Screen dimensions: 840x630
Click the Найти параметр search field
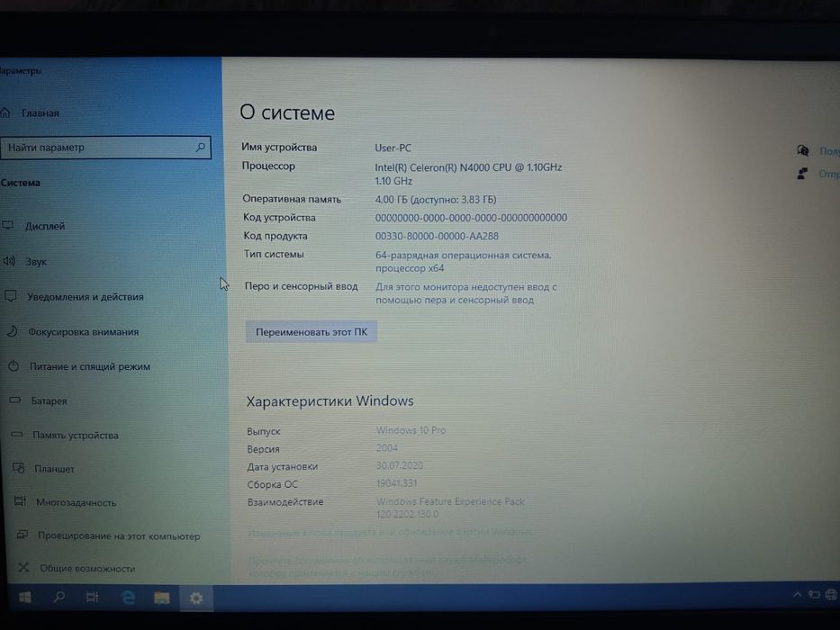pos(105,148)
